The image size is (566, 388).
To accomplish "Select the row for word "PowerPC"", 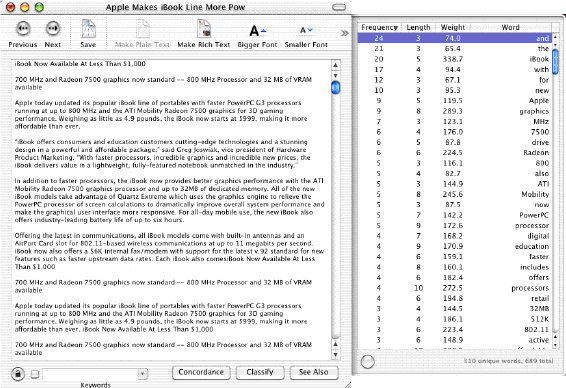I will (454, 215).
